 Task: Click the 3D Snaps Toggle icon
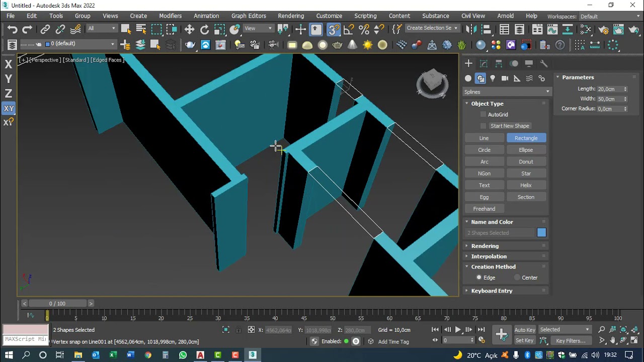[334, 30]
